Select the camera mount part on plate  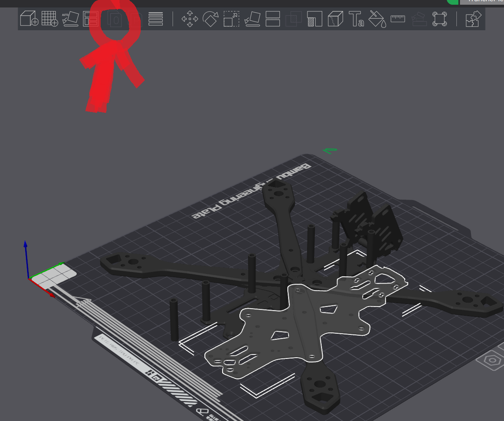(373, 224)
